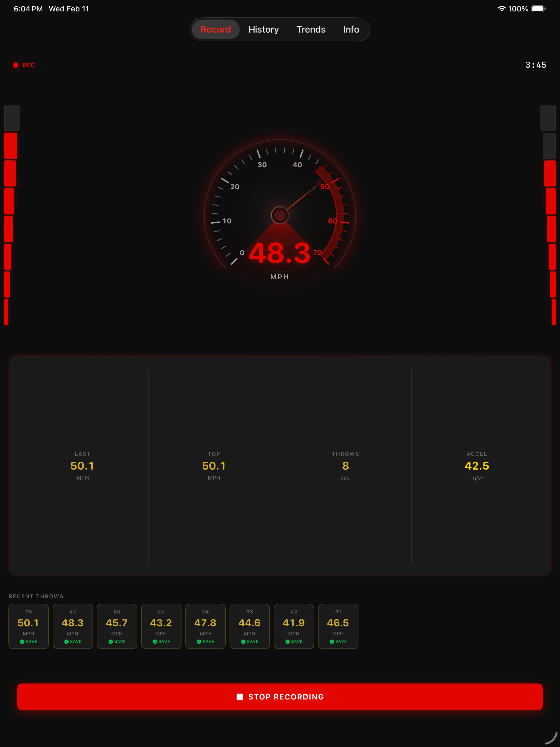Open the Info tab
560x747 pixels.
[351, 29]
